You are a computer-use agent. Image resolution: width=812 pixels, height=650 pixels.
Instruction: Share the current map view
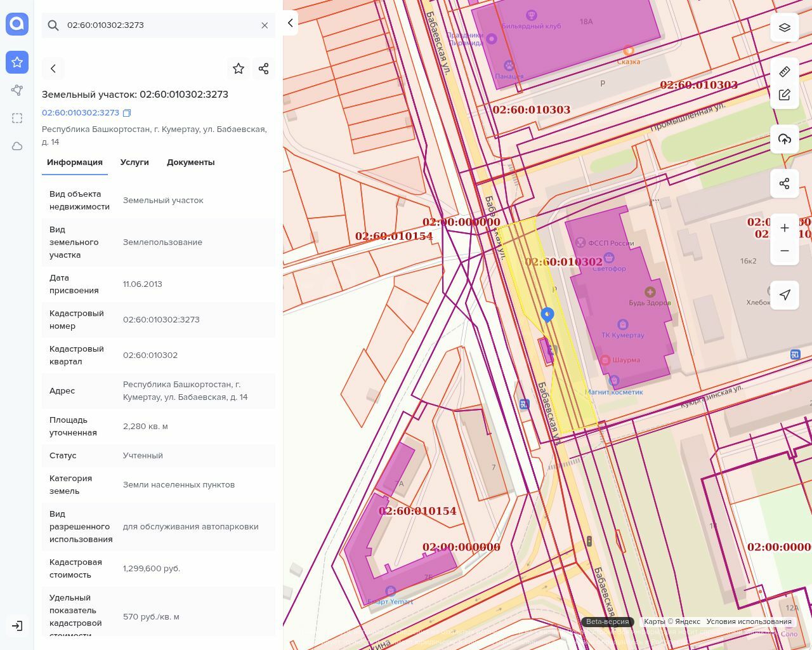click(x=785, y=183)
